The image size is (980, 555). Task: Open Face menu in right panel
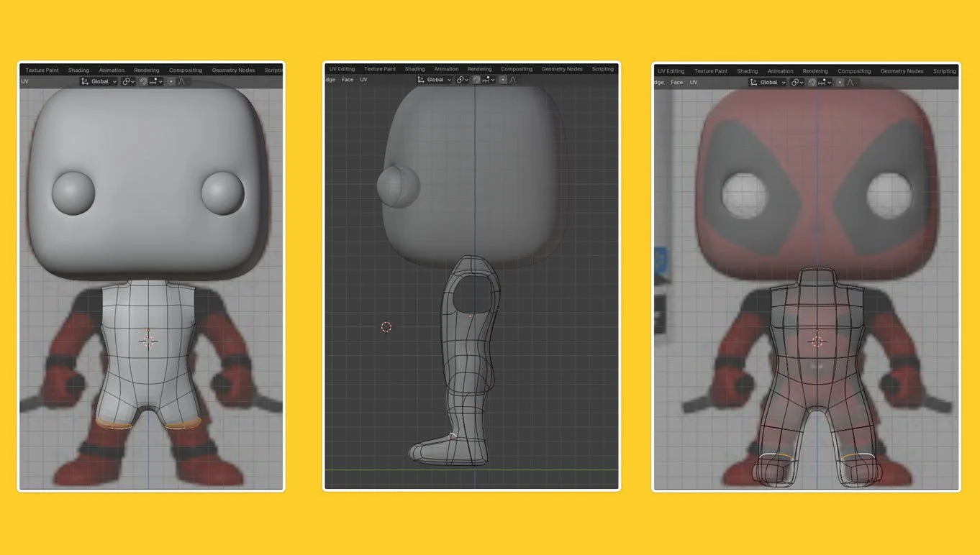click(677, 82)
